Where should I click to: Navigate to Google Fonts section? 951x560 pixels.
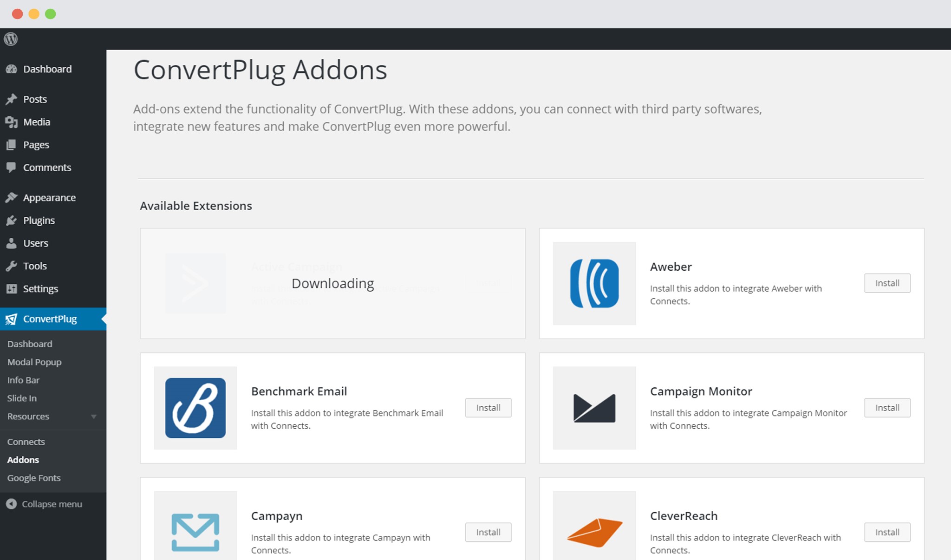point(34,478)
